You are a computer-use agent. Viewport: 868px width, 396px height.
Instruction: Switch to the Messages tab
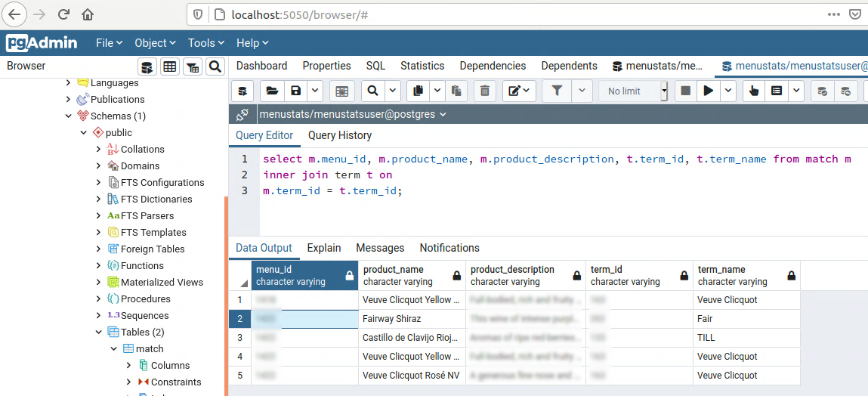[380, 248]
